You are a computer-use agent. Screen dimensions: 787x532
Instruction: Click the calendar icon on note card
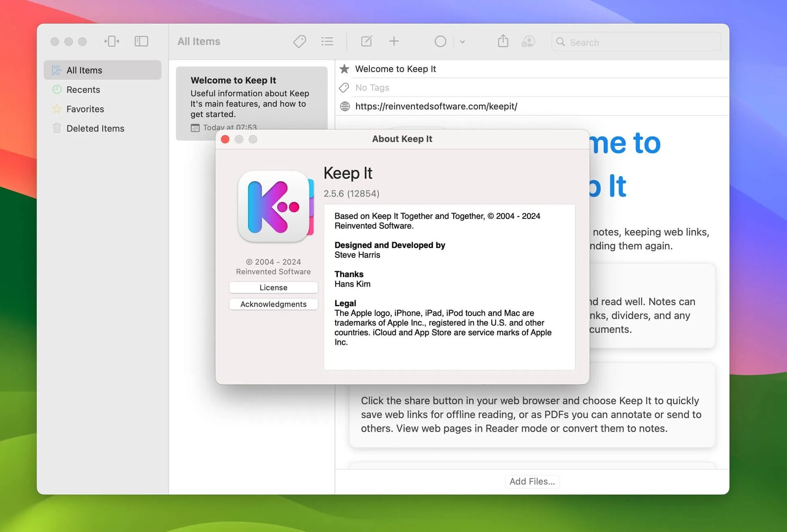pyautogui.click(x=195, y=128)
